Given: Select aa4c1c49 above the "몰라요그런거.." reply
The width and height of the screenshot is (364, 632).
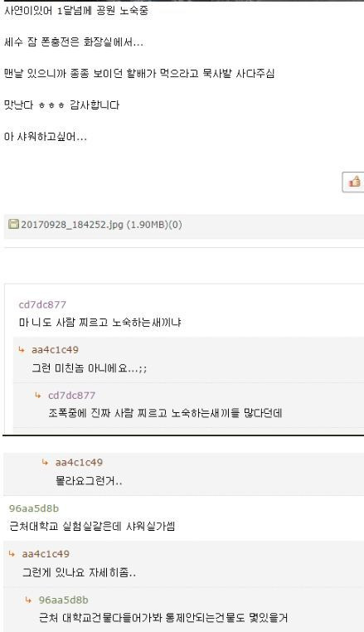Looking at the screenshot, I should click(79, 462).
